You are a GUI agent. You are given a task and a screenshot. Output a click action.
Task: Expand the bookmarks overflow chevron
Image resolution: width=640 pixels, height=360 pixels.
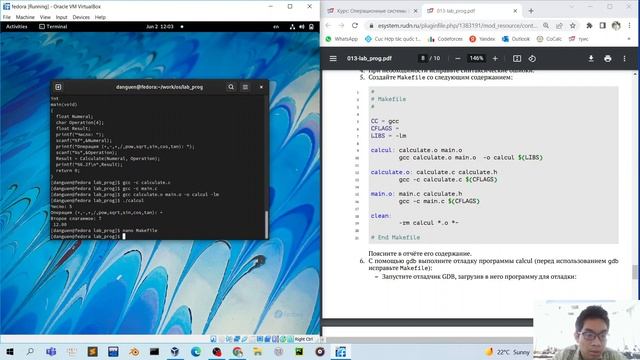(629, 39)
